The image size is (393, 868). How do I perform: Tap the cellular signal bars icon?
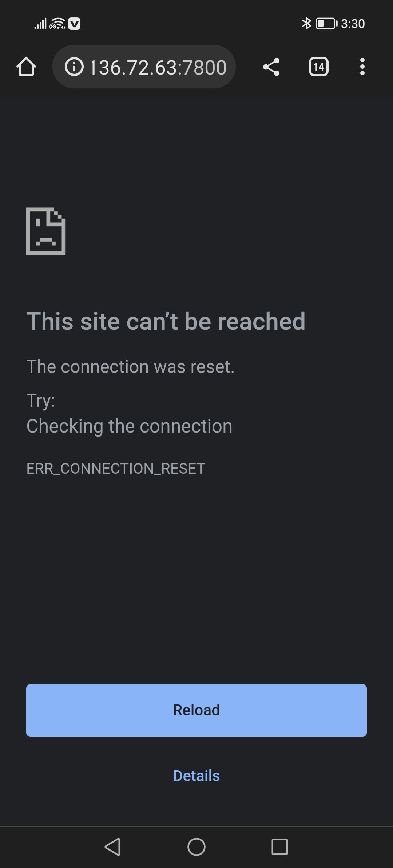point(40,24)
